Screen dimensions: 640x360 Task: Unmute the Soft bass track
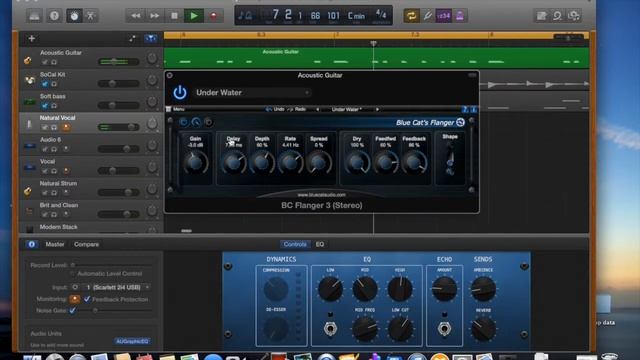click(x=45, y=106)
